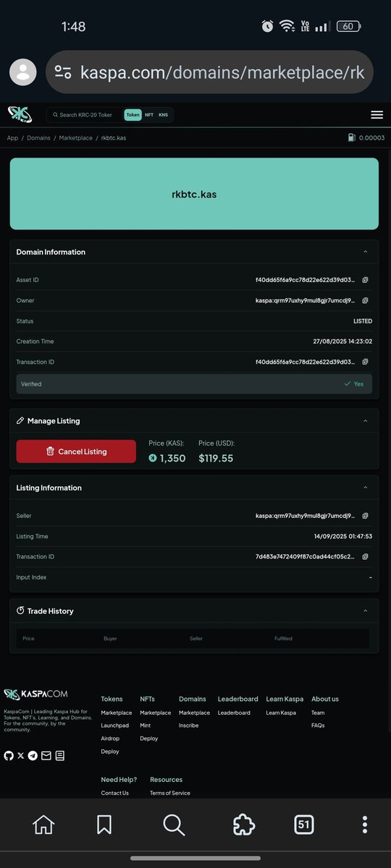391x868 pixels.
Task: Open Domains Inscribe footer link
Action: pyautogui.click(x=189, y=726)
